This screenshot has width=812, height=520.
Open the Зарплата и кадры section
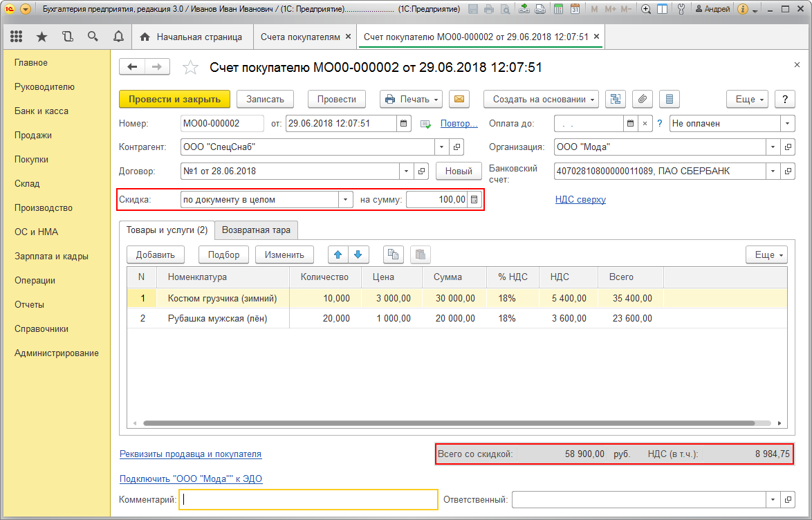coord(51,256)
